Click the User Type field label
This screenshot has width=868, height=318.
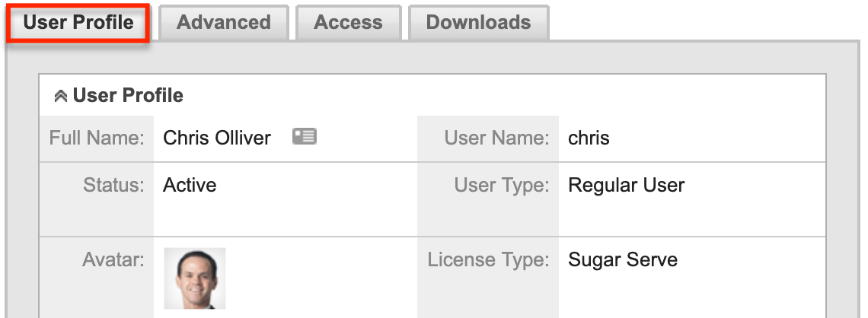[501, 185]
